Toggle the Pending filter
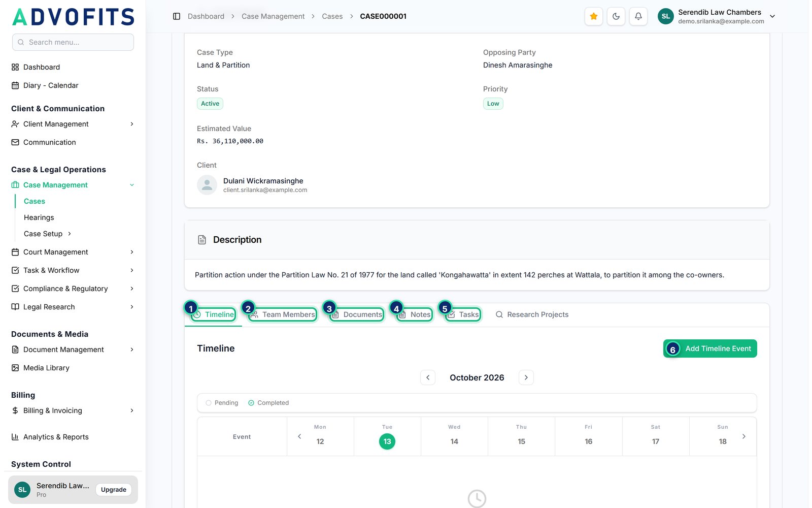812x508 pixels. tap(222, 403)
